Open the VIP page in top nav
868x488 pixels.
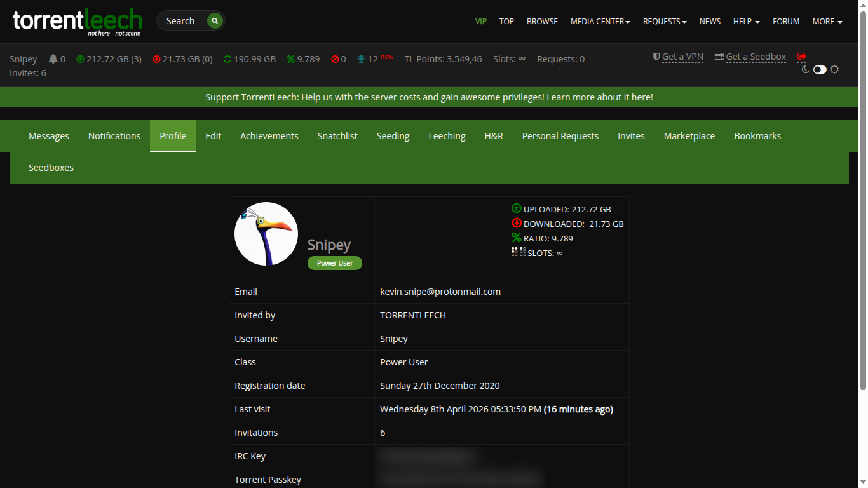(x=481, y=22)
